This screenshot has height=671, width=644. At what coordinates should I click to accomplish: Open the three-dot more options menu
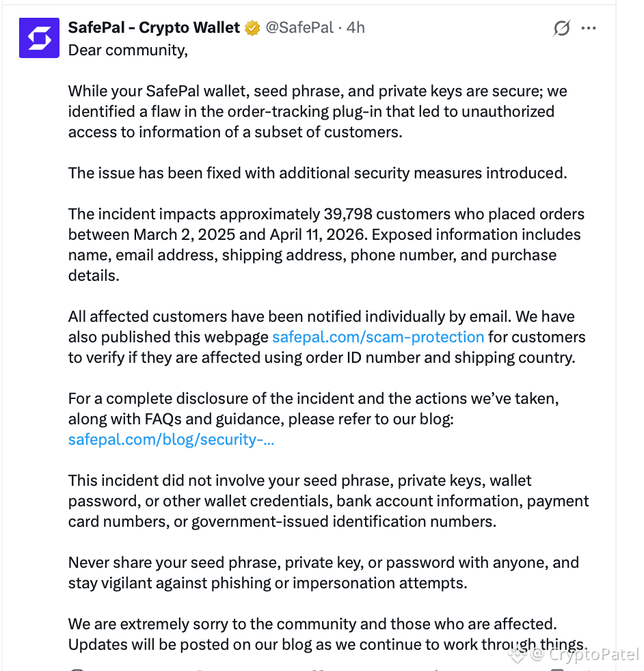point(589,28)
